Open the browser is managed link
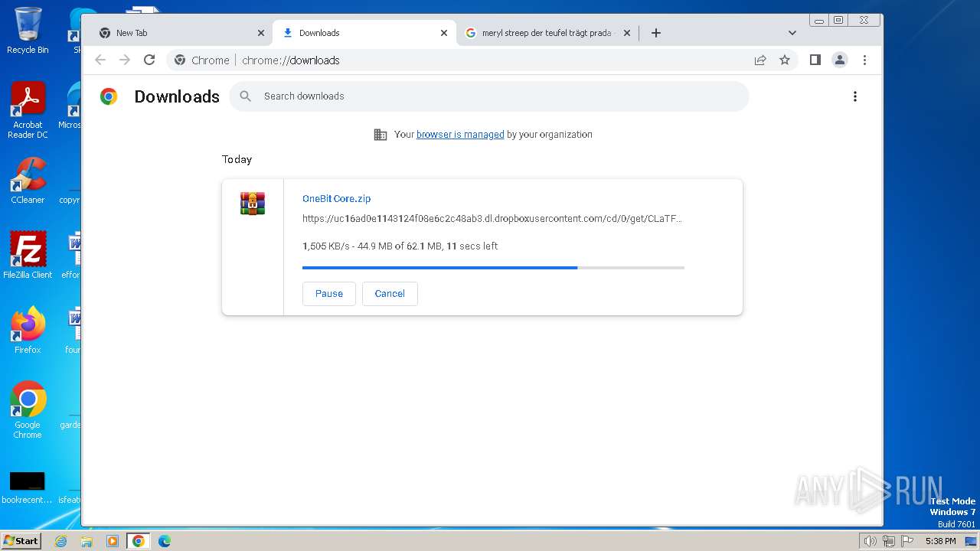The image size is (980, 551). [460, 134]
